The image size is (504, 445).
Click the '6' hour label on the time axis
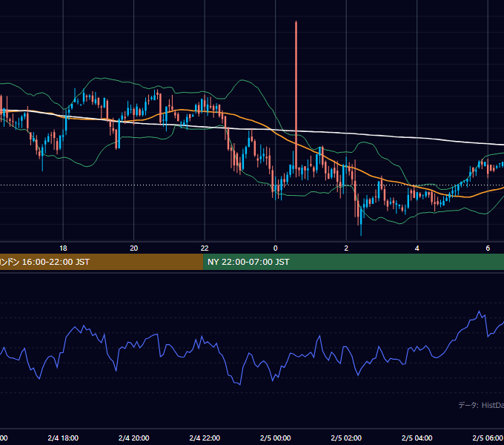tap(488, 248)
